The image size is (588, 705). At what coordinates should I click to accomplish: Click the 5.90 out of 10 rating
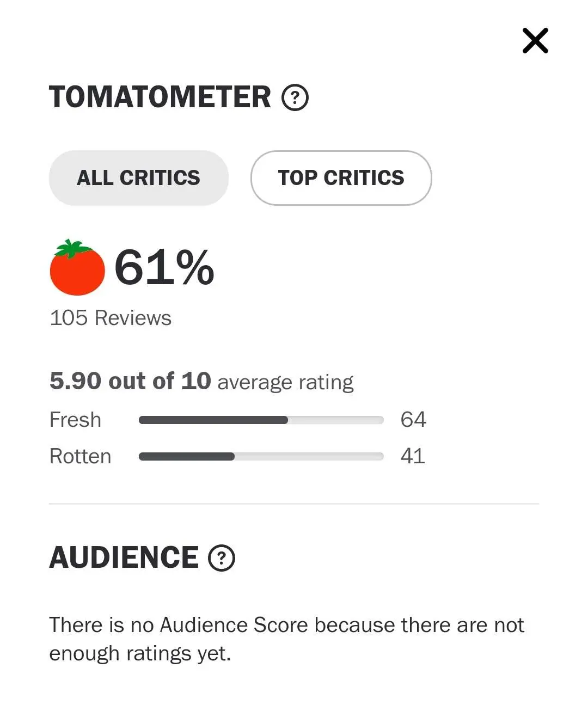(130, 381)
